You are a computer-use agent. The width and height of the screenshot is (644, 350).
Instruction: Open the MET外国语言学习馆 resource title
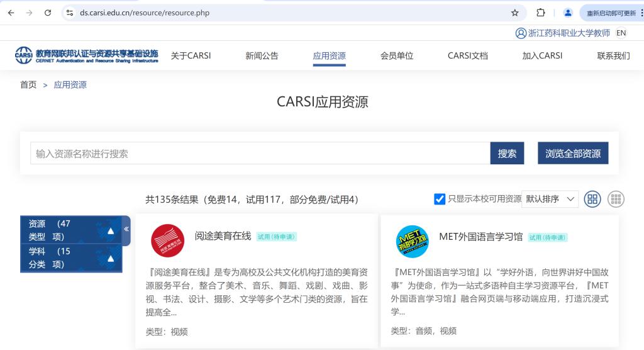[x=480, y=237]
